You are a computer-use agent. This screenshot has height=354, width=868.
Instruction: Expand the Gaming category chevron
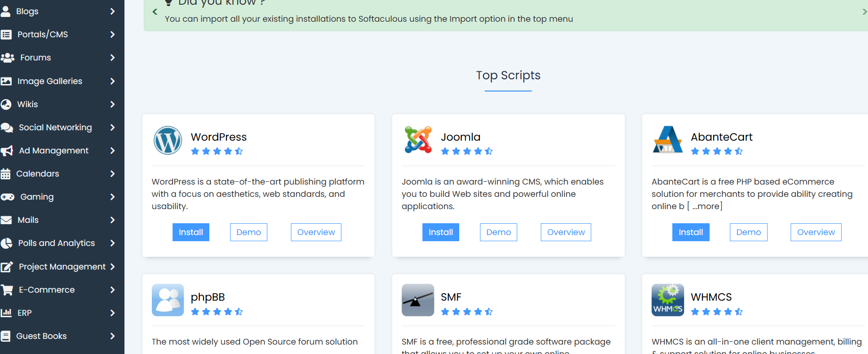[x=112, y=197]
